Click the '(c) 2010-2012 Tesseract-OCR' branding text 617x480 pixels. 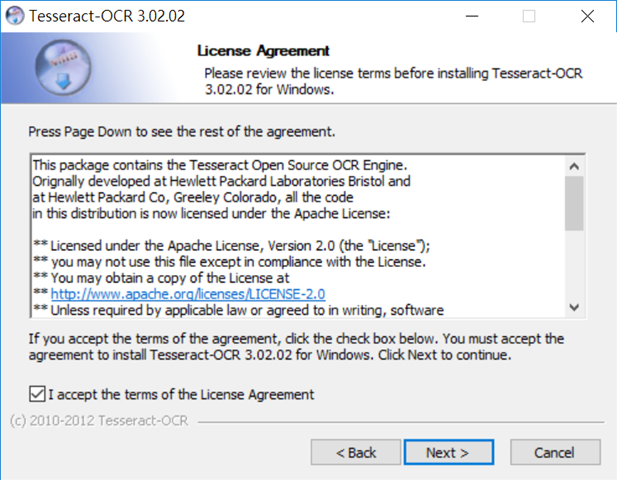click(x=99, y=421)
